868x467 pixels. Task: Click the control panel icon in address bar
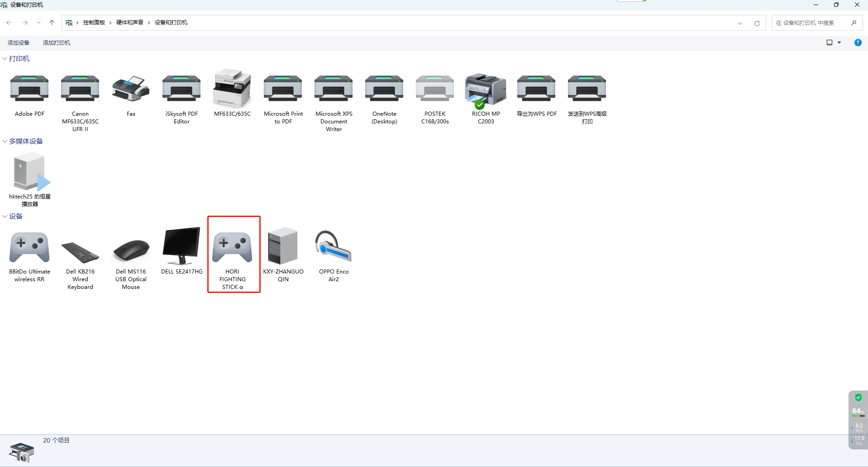pyautogui.click(x=69, y=23)
